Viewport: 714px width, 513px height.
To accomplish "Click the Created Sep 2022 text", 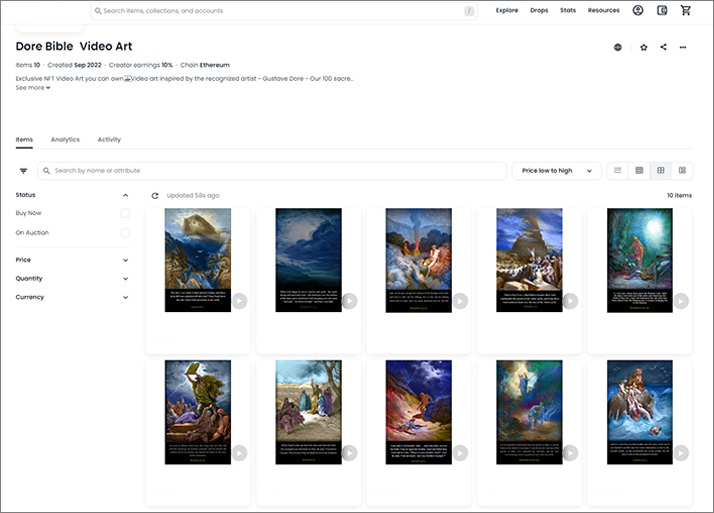I will pos(74,65).
